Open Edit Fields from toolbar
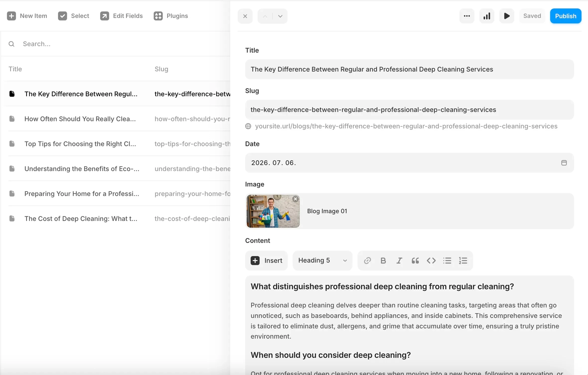 pyautogui.click(x=121, y=16)
